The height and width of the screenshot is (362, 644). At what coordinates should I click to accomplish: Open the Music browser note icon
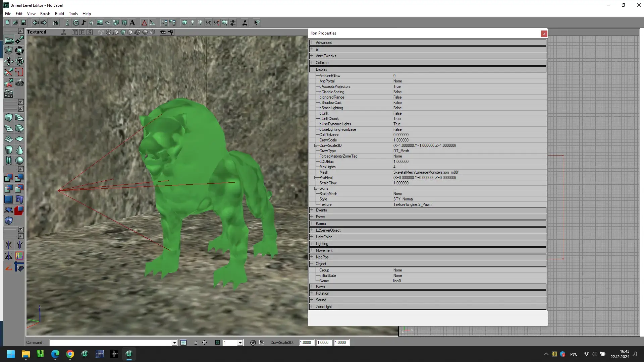click(84, 22)
